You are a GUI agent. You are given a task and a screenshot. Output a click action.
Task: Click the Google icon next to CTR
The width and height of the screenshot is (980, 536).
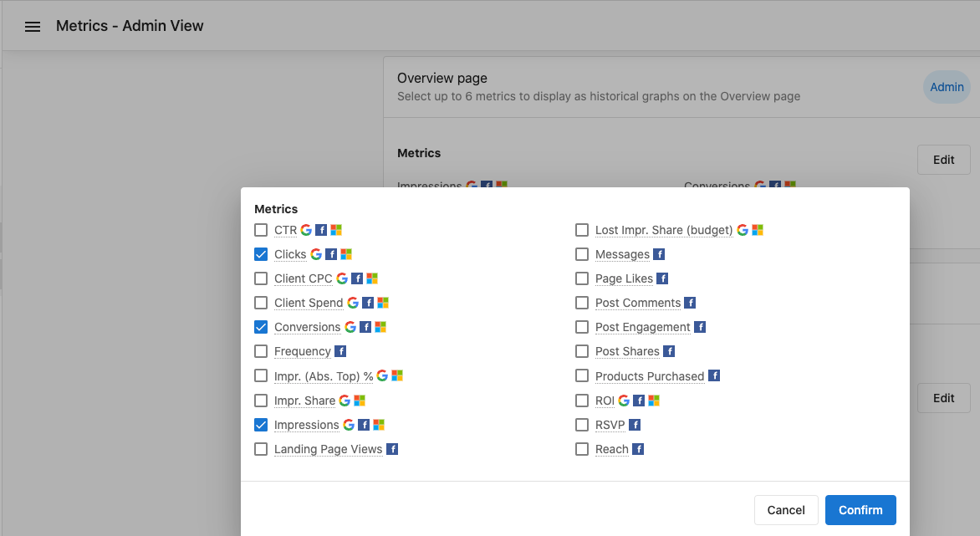[305, 229]
